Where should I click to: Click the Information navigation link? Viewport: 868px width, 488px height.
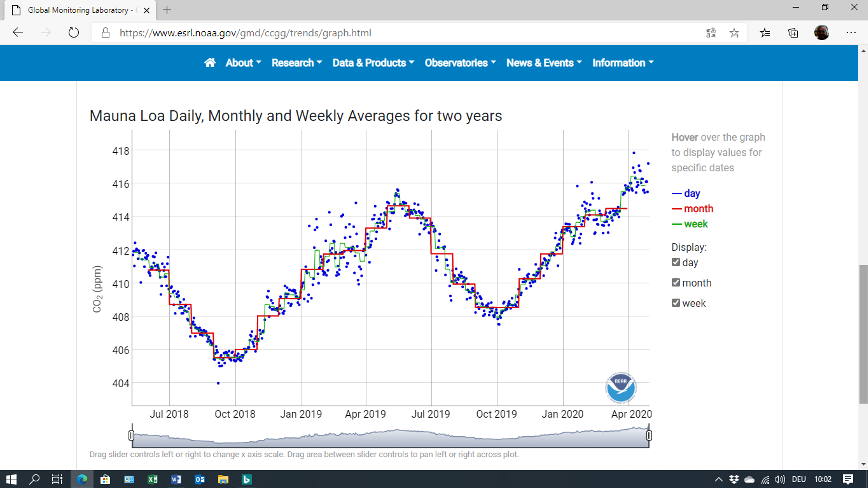coord(622,63)
